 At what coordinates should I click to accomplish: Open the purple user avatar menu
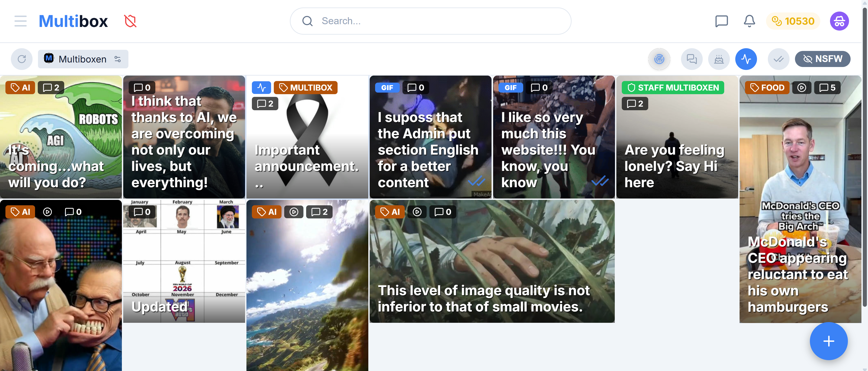[839, 21]
